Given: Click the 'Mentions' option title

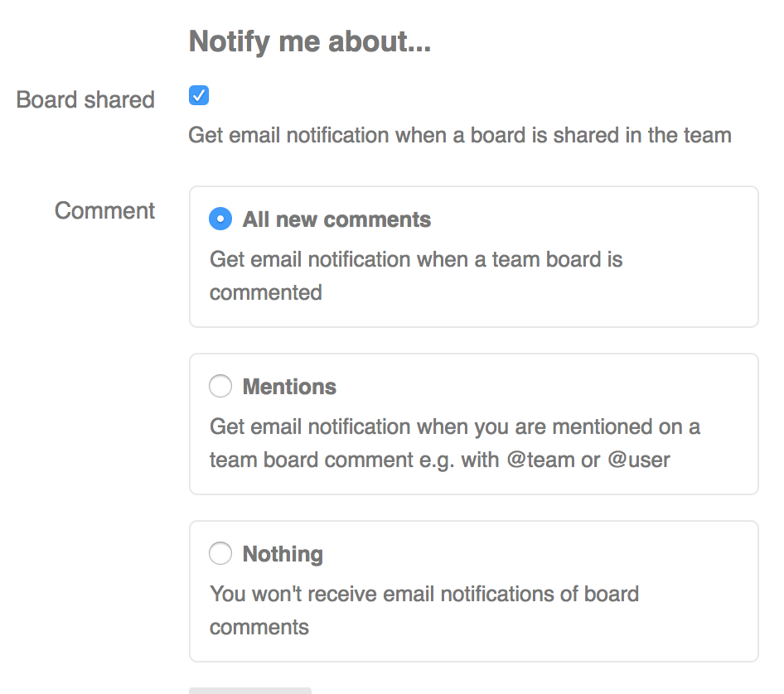Looking at the screenshot, I should click(289, 387).
